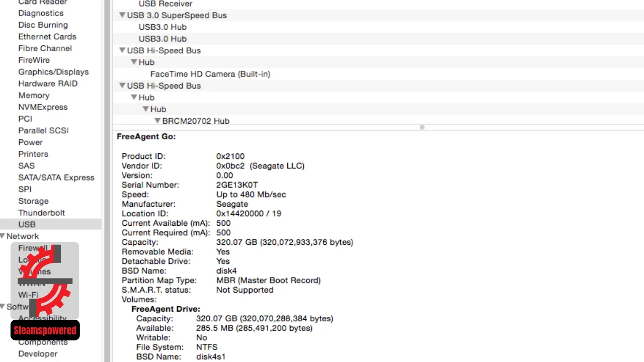Click the File System value NTFS
This screenshot has height=362, width=644.
[207, 347]
